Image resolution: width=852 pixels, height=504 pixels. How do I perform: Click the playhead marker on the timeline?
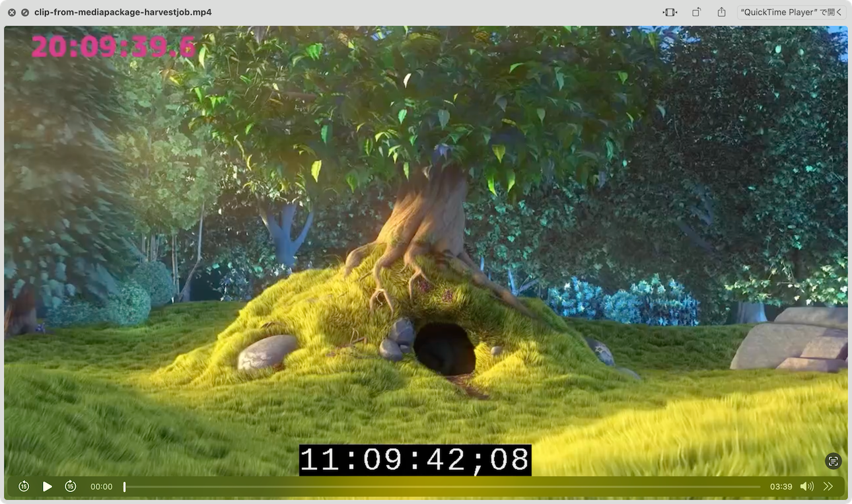(x=124, y=487)
